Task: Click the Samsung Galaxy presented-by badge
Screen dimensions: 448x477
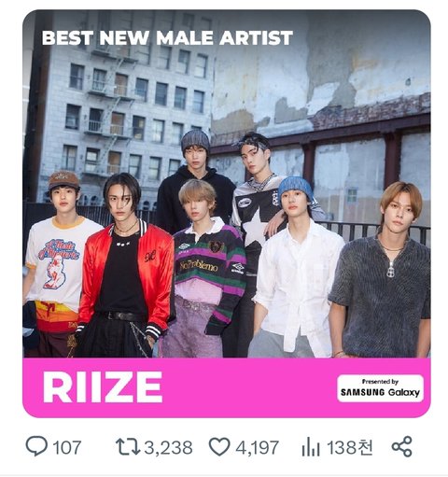Action: pos(380,388)
